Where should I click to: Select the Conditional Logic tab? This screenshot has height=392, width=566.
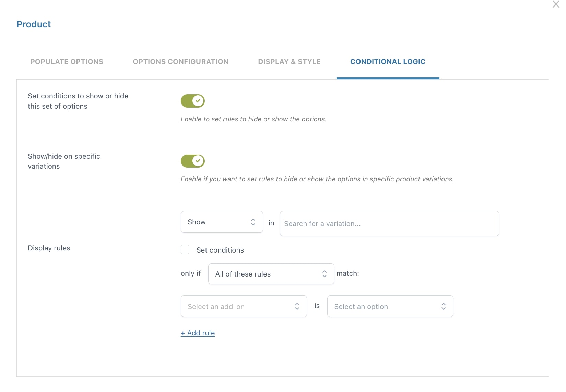pos(388,62)
